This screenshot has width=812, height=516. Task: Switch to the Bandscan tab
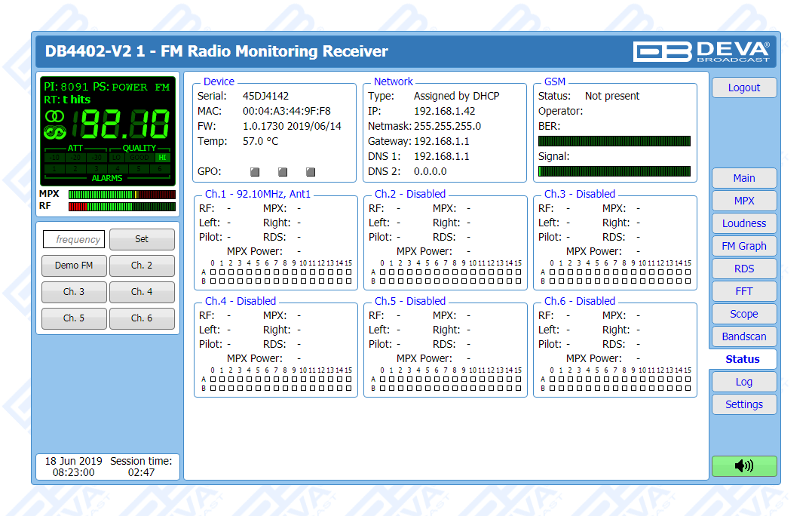click(x=743, y=336)
